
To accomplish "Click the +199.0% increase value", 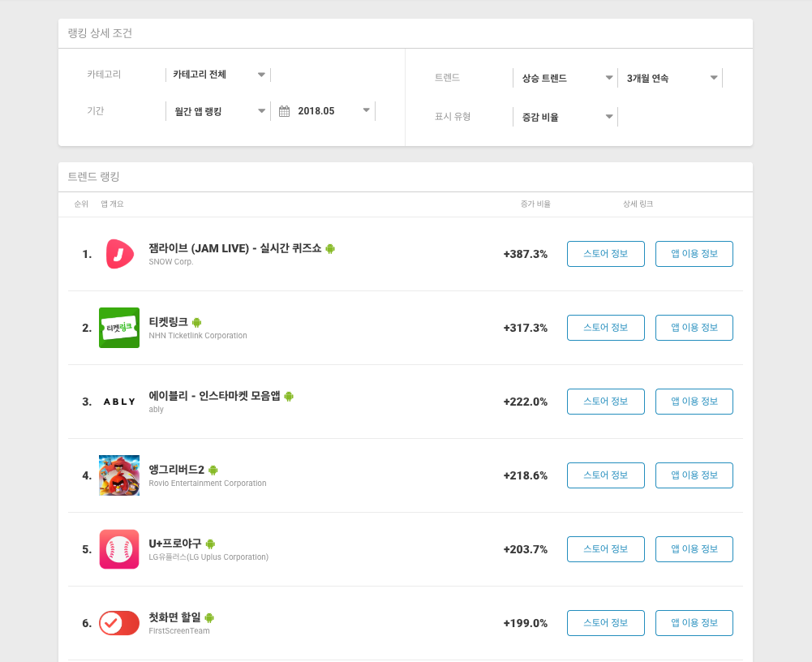I will 525,623.
